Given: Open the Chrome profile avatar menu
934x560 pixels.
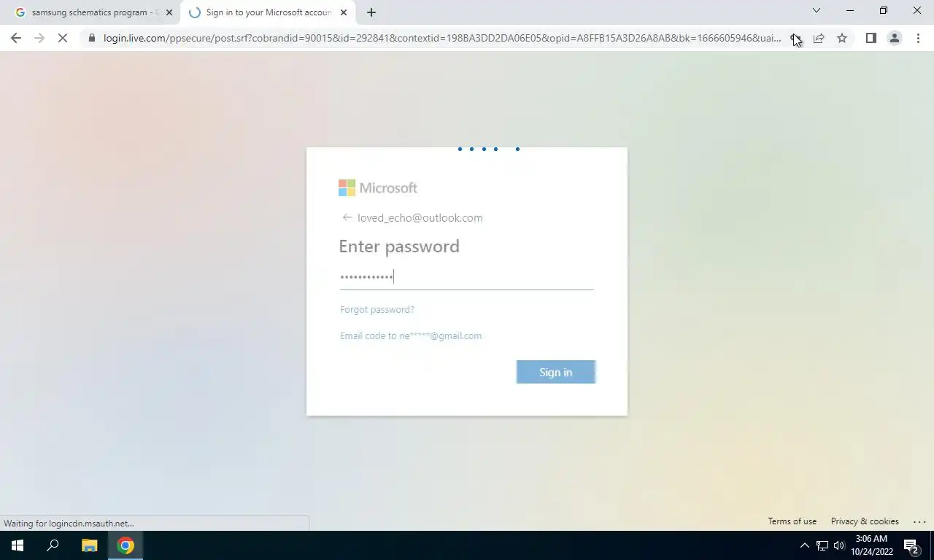Looking at the screenshot, I should [894, 38].
